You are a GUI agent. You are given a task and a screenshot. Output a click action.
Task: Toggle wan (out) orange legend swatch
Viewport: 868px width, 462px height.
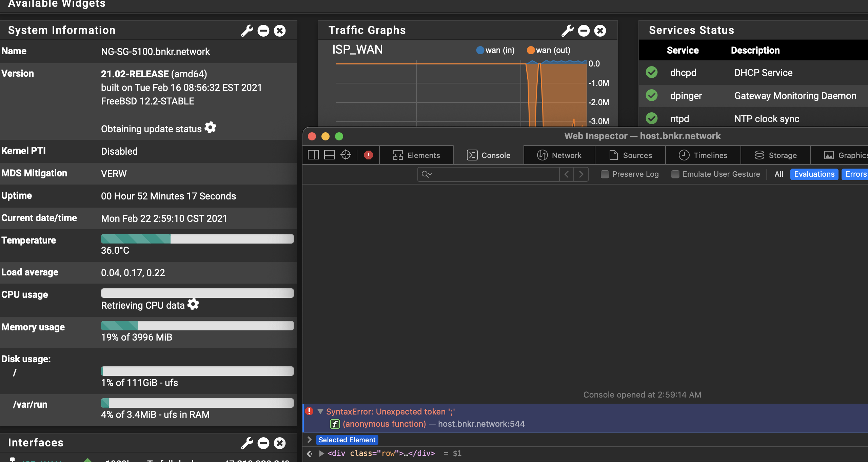[x=531, y=50]
